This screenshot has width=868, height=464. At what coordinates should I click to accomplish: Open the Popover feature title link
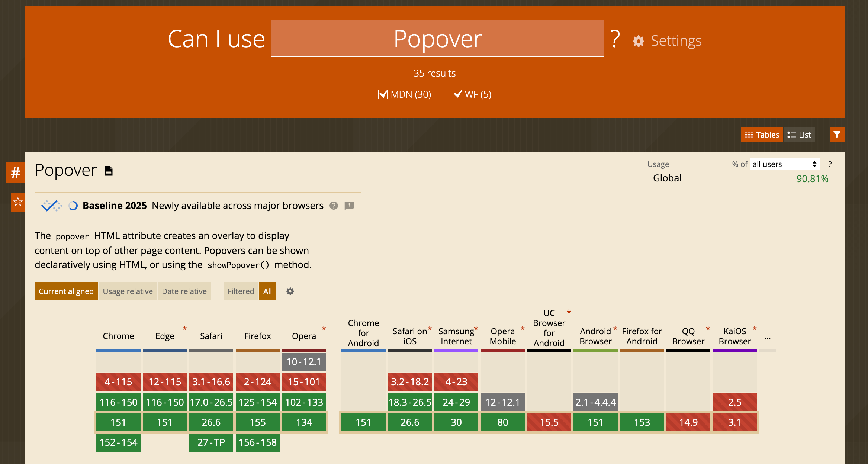pyautogui.click(x=66, y=170)
